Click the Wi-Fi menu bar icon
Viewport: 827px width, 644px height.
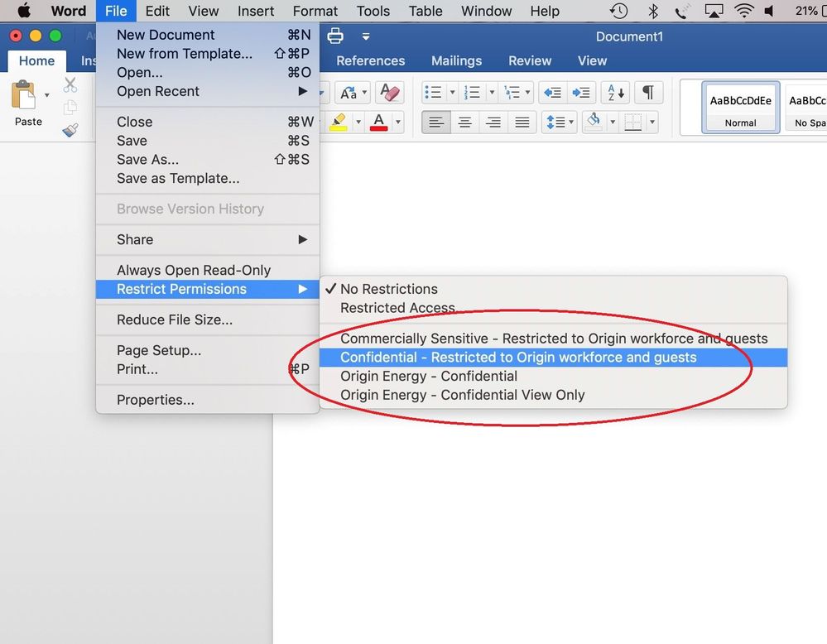(744, 11)
